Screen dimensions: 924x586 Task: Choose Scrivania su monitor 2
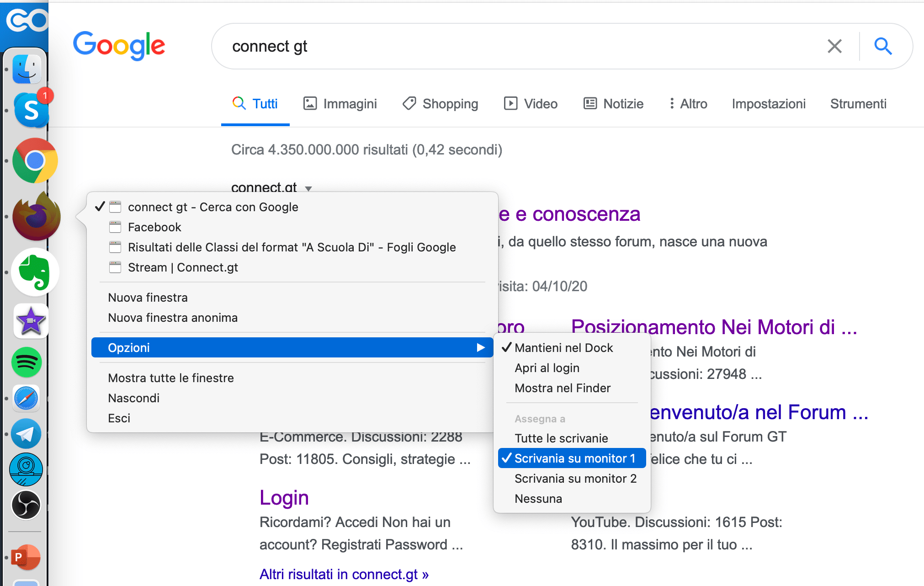572,479
